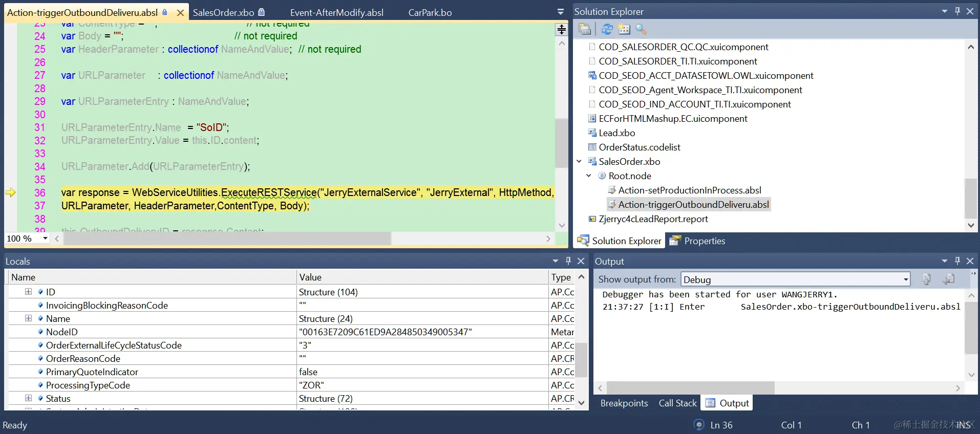Click the ECForHTMLMashup.EC.uicomponent file icon
The width and height of the screenshot is (980, 434).
(x=592, y=118)
